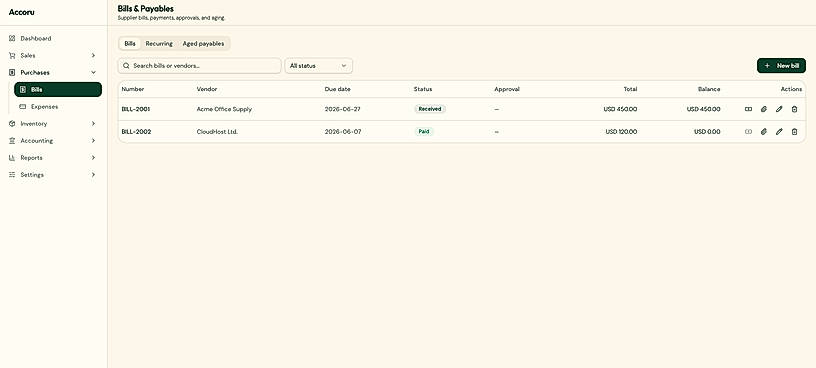
Task: Select Bills in the Purchases submenu
Action: click(58, 90)
